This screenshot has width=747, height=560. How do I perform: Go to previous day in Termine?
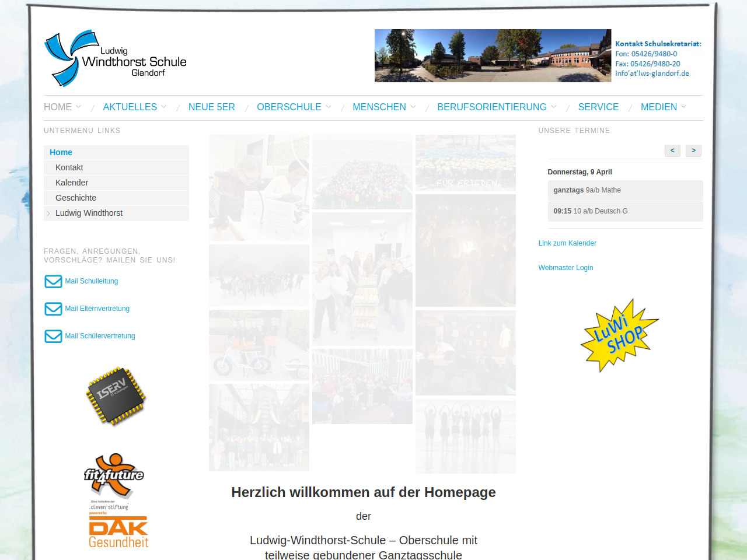pos(672,150)
